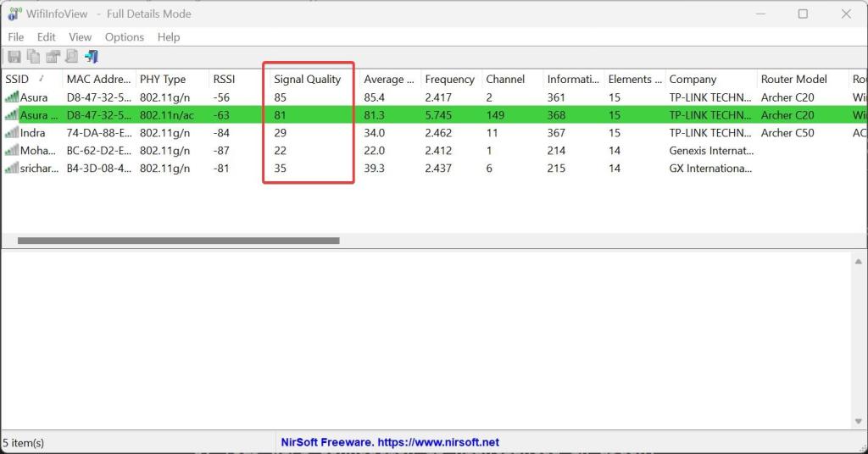868x454 pixels.
Task: Sort by the RSSI column header
Action: point(236,79)
